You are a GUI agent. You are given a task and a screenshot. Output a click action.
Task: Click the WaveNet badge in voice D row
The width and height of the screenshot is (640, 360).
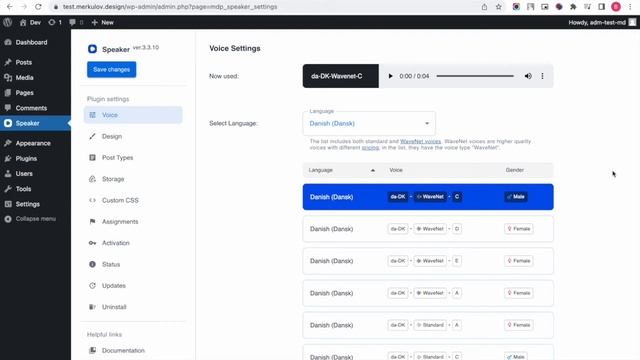click(x=430, y=229)
